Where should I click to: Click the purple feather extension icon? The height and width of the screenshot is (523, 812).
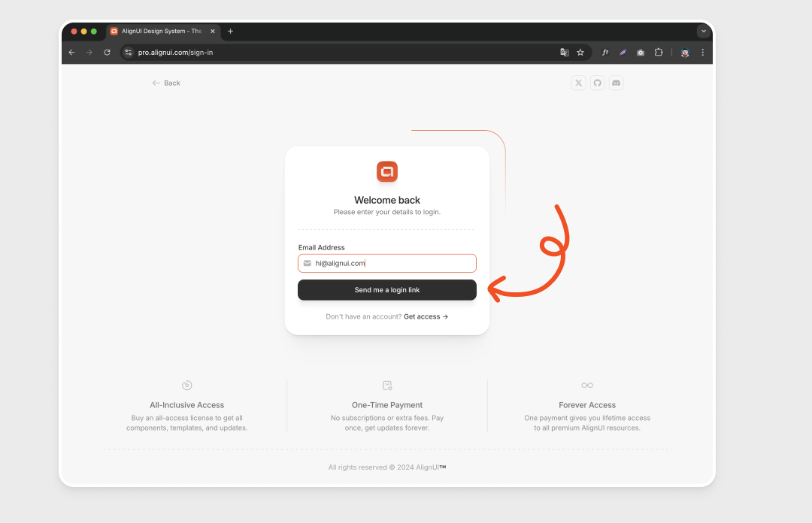coord(623,52)
